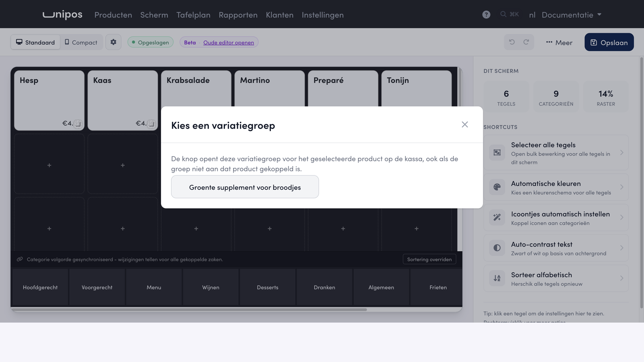Select the Hesp product tile
Image resolution: width=644 pixels, height=362 pixels.
tap(49, 101)
